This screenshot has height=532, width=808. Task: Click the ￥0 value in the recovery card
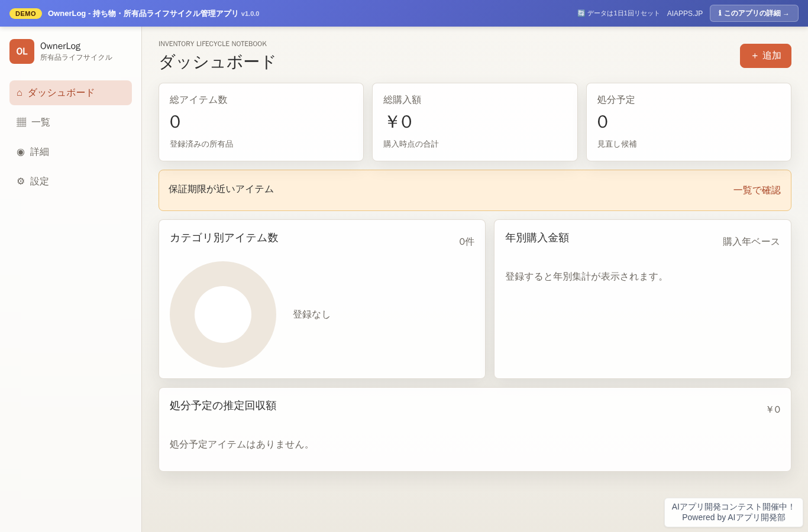click(x=773, y=410)
